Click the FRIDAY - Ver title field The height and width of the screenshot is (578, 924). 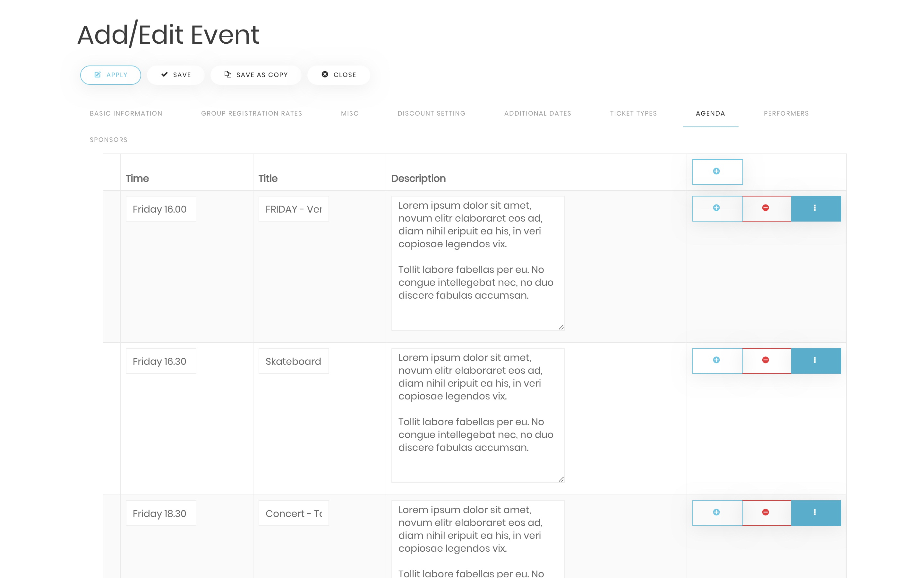tap(294, 209)
